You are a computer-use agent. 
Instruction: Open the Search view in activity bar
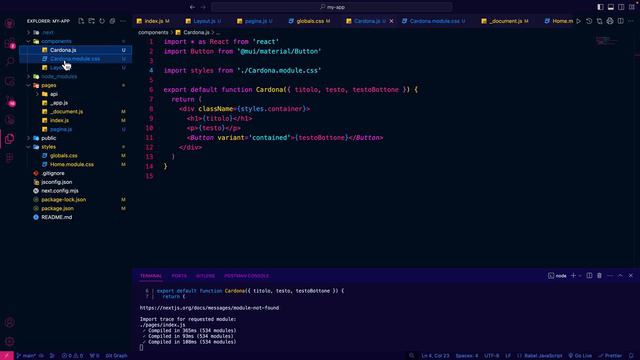tap(10, 61)
